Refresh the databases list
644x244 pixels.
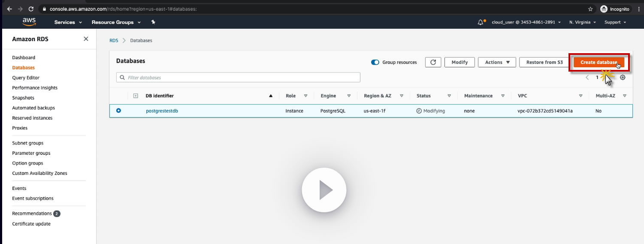pyautogui.click(x=433, y=62)
